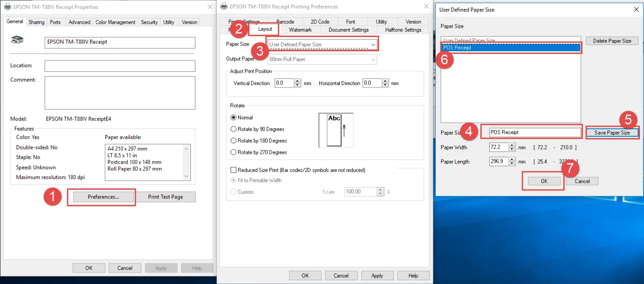Screen dimensions: 644x284
Task: Open the Sharing tab
Action: tap(36, 22)
